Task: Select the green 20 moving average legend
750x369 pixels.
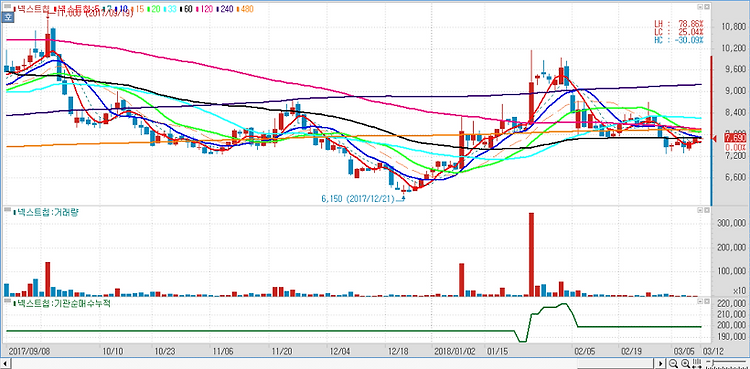Action: click(154, 9)
